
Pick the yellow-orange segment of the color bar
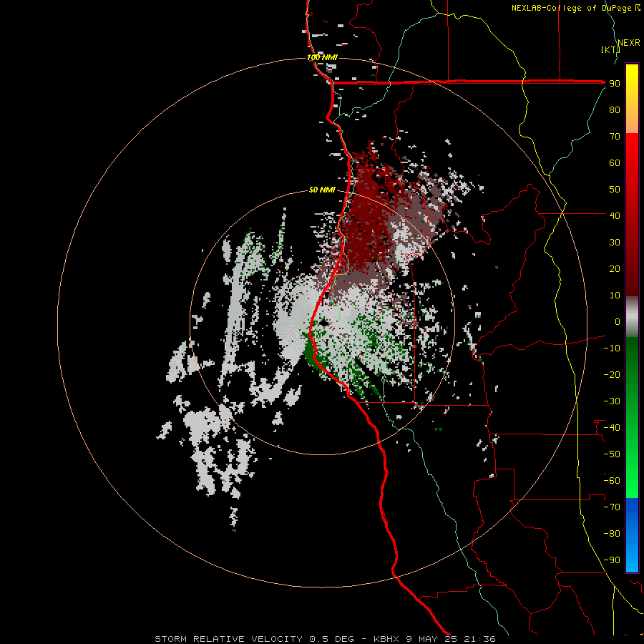click(632, 99)
